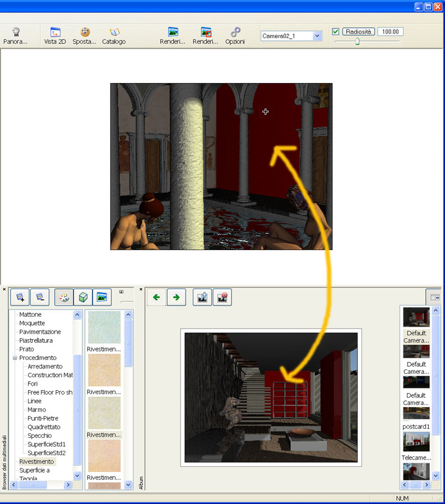Viewport: 445px width, 504px height.
Task: Open the Opzioni settings
Action: pos(235,36)
